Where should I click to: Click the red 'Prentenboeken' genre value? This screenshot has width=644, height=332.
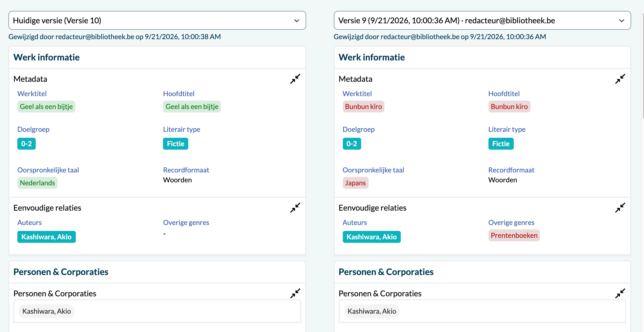coord(514,235)
